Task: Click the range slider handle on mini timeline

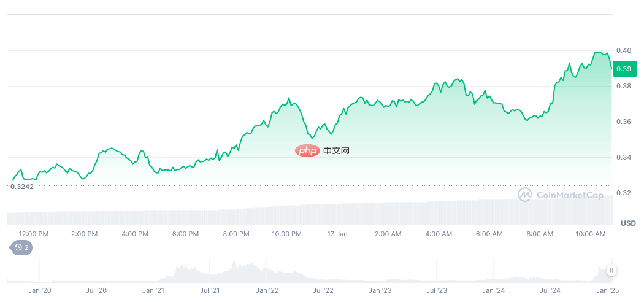Action: (x=611, y=270)
